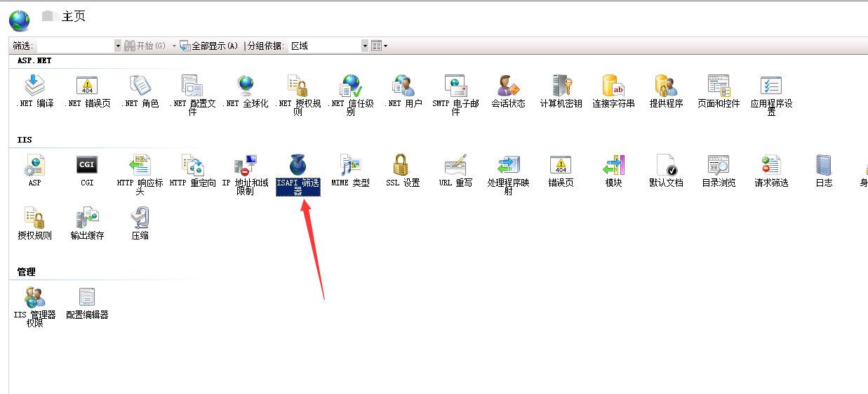Open the 配置编辑器 icon
The width and height of the screenshot is (868, 394).
(87, 298)
